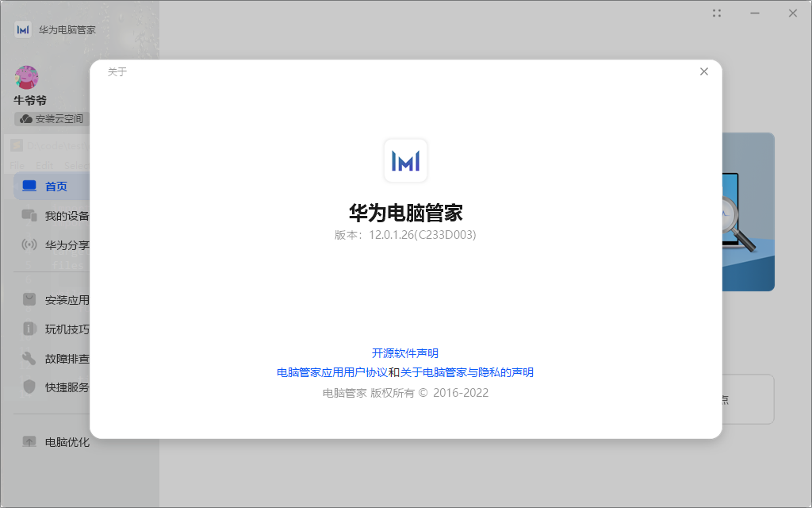Click the version text 12.0.1.26(C233D003)

pyautogui.click(x=423, y=235)
